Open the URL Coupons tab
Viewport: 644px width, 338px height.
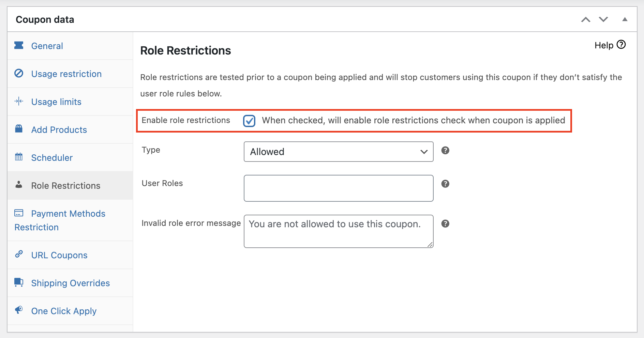tap(59, 255)
